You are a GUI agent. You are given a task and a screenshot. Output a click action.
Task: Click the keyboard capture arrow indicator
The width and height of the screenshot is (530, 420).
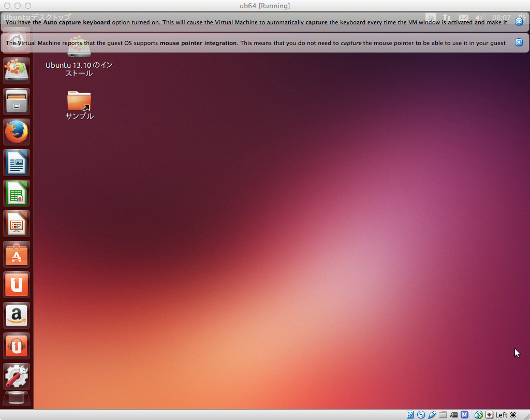(x=489, y=415)
